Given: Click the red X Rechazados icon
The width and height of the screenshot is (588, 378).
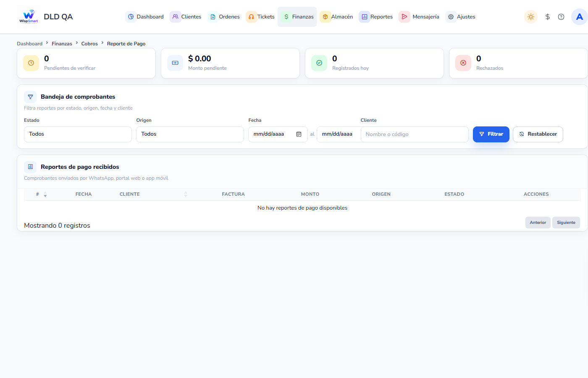Looking at the screenshot, I should click(x=463, y=63).
